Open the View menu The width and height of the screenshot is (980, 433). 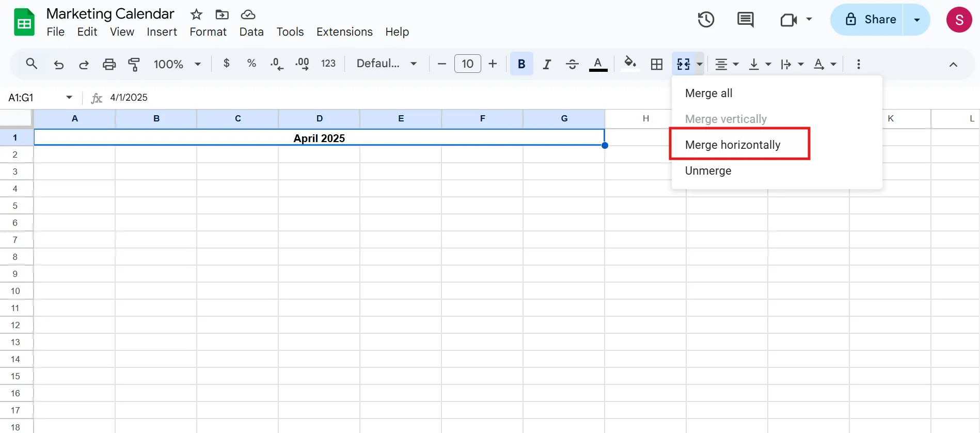tap(122, 32)
